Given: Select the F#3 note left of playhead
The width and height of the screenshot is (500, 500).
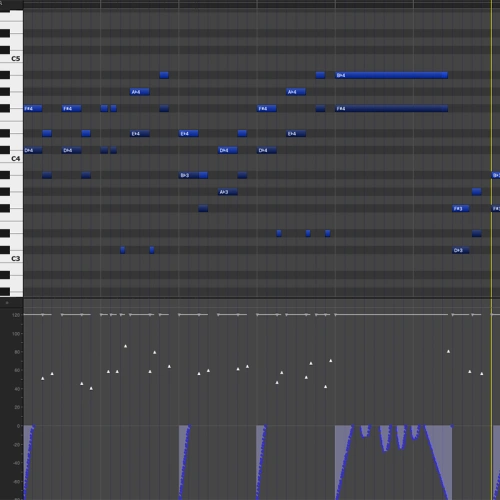Looking at the screenshot, I should (461, 209).
